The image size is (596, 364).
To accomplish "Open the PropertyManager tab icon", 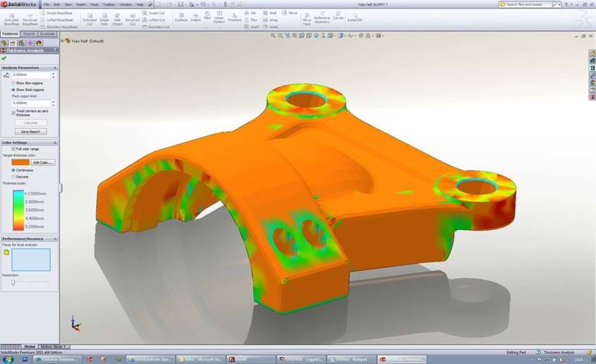I will [x=13, y=43].
